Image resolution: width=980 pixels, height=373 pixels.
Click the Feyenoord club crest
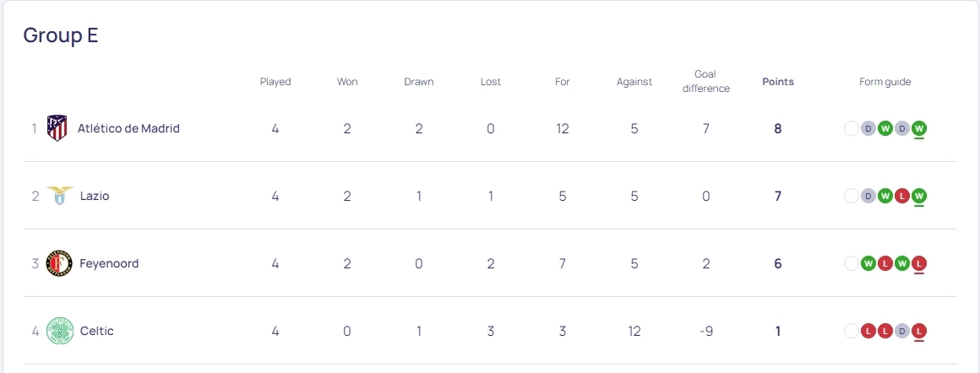[x=59, y=263]
